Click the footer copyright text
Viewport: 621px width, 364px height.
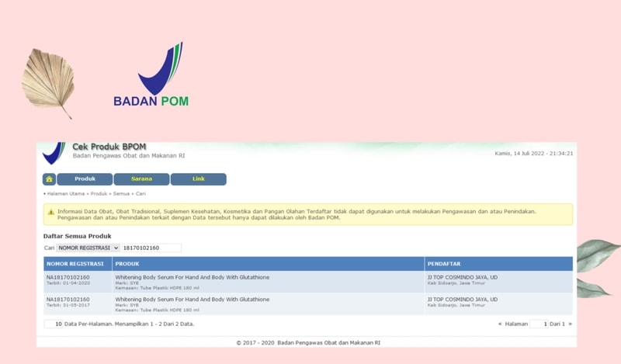[308, 342]
